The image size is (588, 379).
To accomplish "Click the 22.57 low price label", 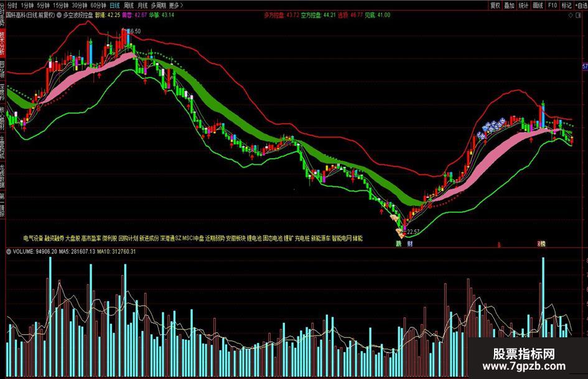I will click(413, 232).
